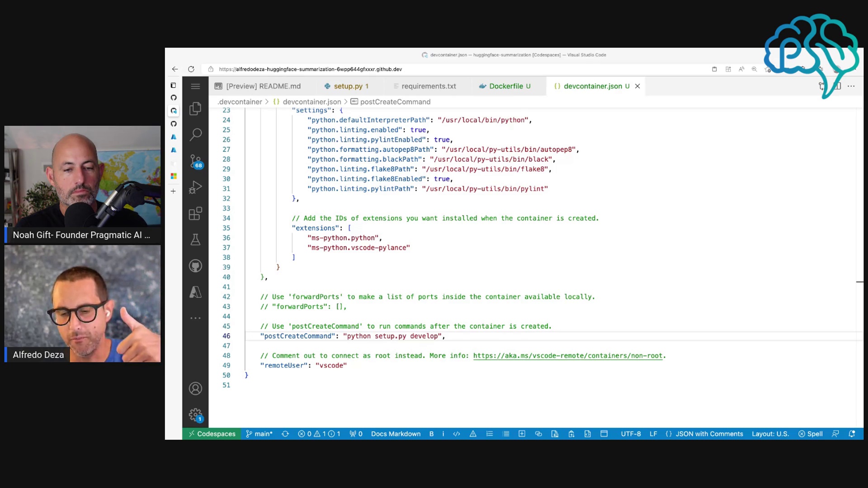Change file encoding UTF-8
This screenshot has width=868, height=488.
(631, 434)
